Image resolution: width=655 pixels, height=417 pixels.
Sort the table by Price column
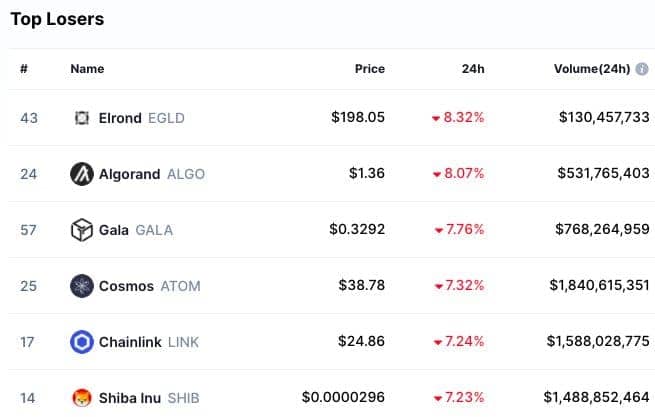[x=370, y=69]
